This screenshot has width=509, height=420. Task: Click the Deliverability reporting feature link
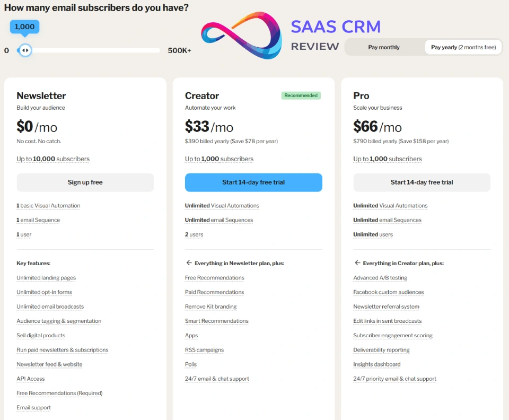[381, 350]
